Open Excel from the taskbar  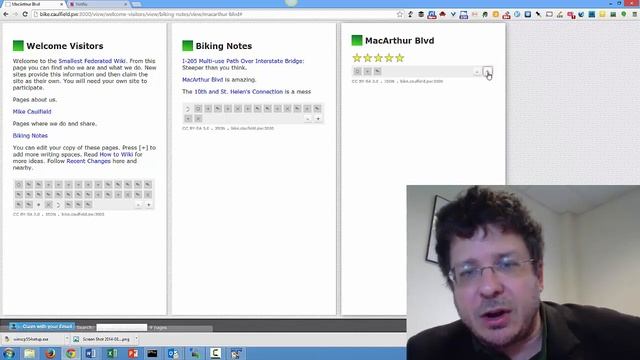pyautogui.click(x=112, y=353)
